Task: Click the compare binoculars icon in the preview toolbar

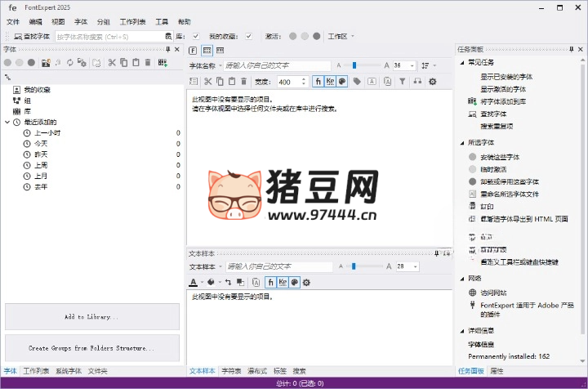Action: (417, 82)
